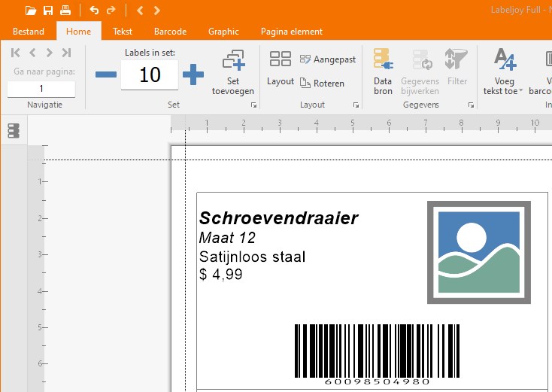Open Gegevens group dialog launcher

pyautogui.click(x=471, y=105)
